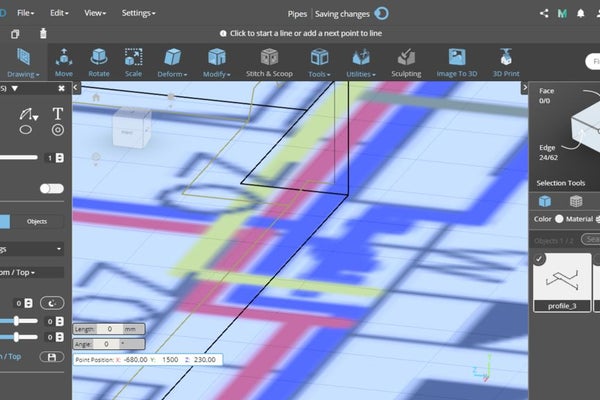Click the Objects button in left panel

(x=37, y=221)
